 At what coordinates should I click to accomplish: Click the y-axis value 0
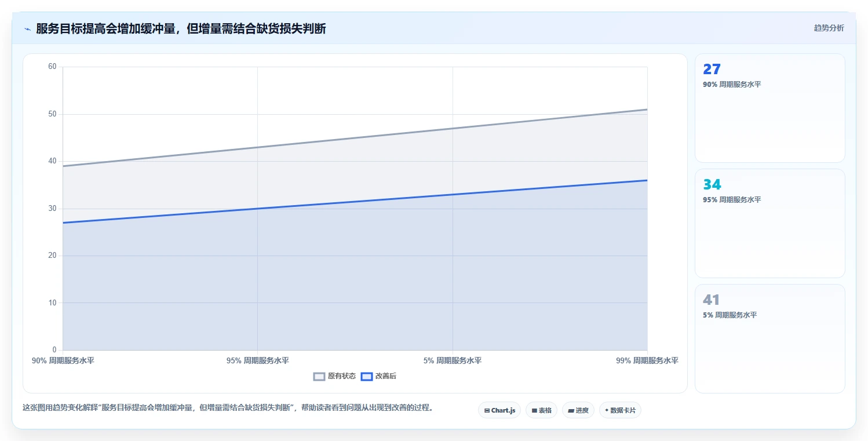54,350
